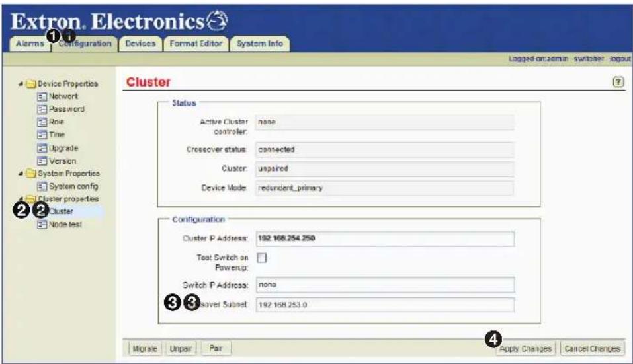Image resolution: width=633 pixels, height=364 pixels.
Task: Click the Cluster properties folder label
Action: pyautogui.click(x=68, y=199)
